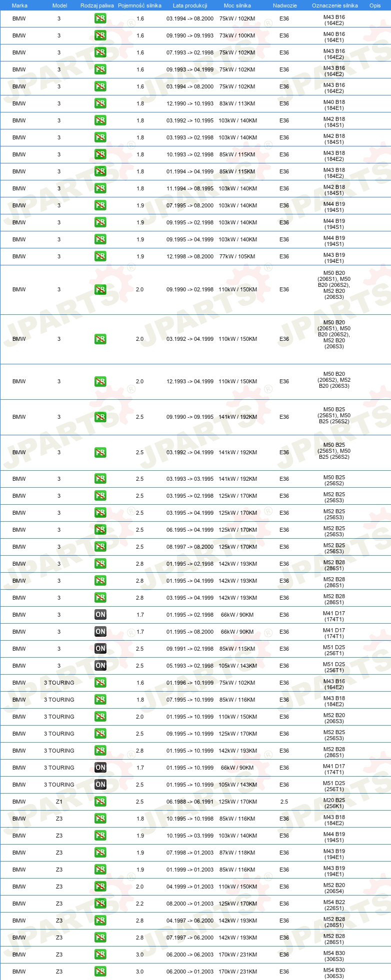The height and width of the screenshot is (980, 391).
Task: Select the M40 B16 (164E1) engine code
Action: click(334, 37)
